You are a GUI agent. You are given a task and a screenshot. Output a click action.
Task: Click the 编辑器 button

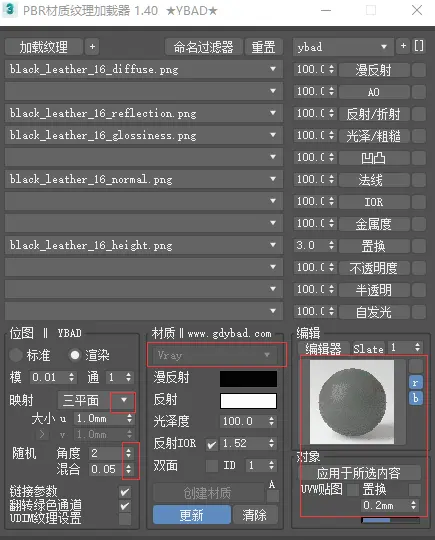(323, 349)
